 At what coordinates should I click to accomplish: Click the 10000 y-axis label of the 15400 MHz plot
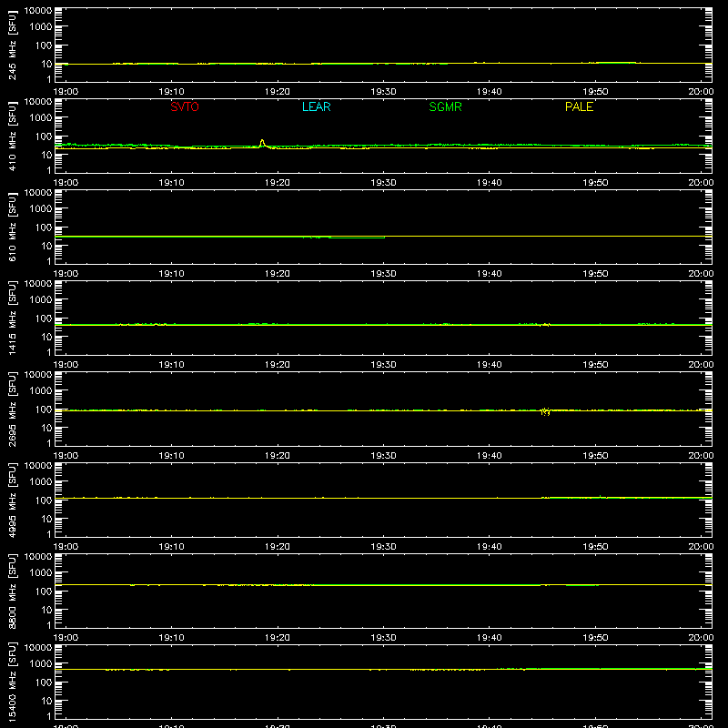38,648
